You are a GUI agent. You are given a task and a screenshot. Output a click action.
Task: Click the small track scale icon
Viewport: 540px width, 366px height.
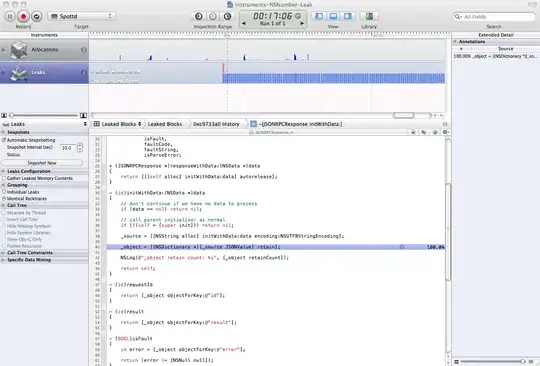tap(4, 116)
